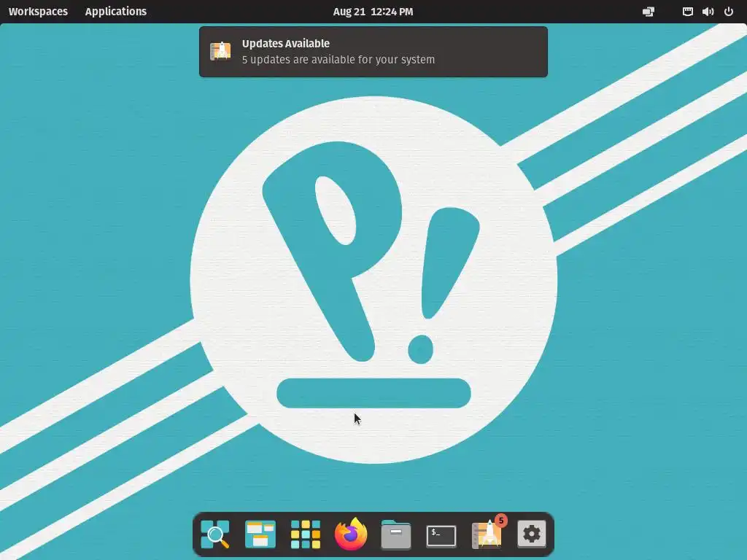This screenshot has height=560, width=747.
Task: Click the red 5 updates badge
Action: coord(500,521)
